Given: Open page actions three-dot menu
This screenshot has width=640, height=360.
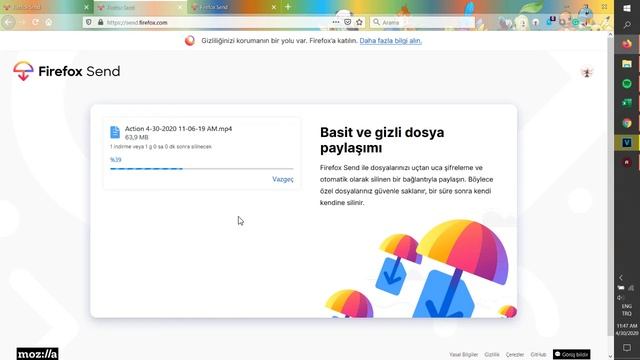Looking at the screenshot, I should (x=336, y=22).
